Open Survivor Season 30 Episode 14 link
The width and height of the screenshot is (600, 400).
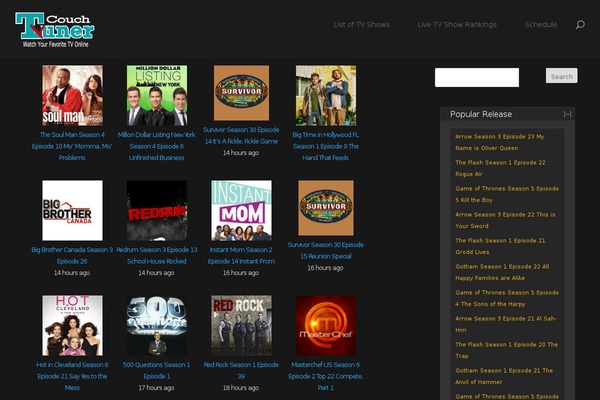click(x=241, y=136)
